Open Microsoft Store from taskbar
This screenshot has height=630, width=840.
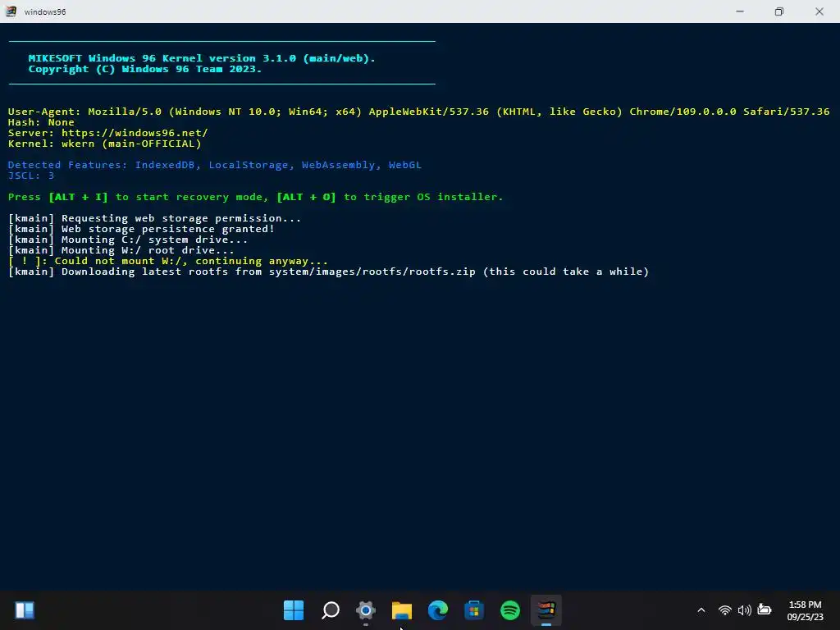point(473,610)
